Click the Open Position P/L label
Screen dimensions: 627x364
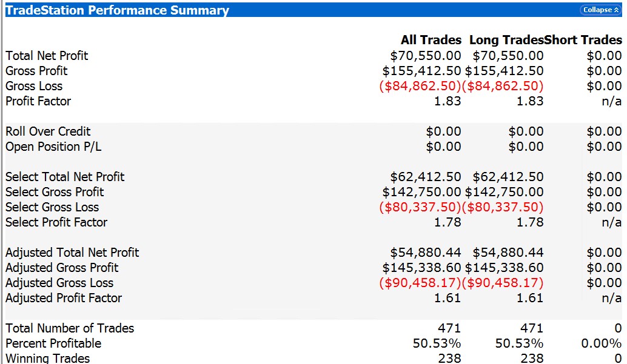click(53, 147)
